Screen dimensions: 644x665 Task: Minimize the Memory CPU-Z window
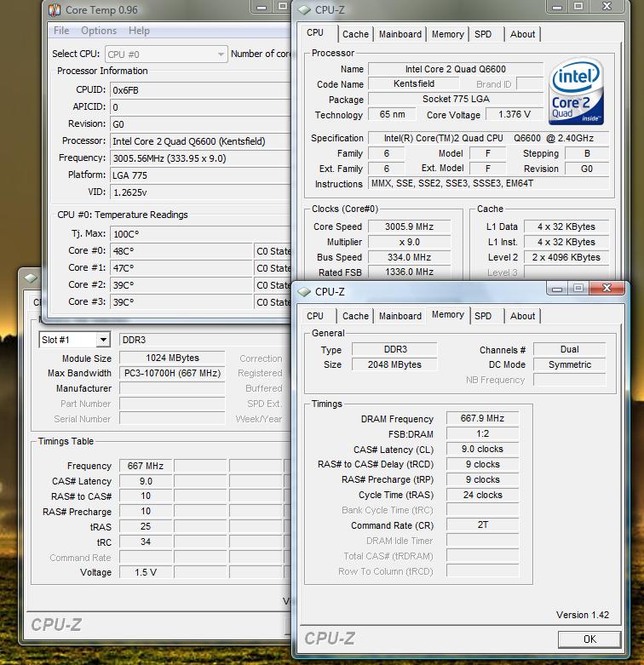[x=557, y=289]
